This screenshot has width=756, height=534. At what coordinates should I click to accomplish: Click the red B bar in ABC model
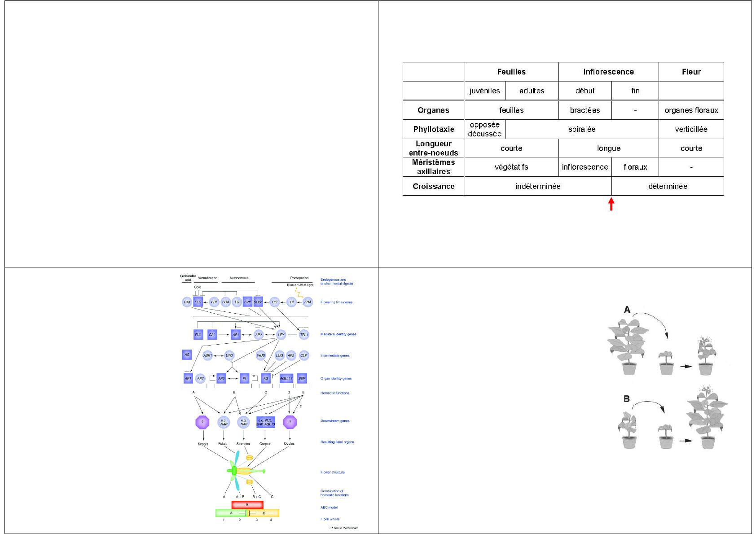247,505
